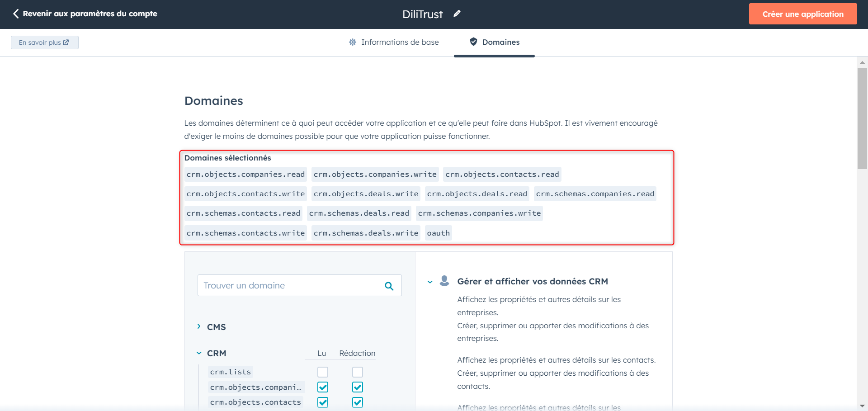The height and width of the screenshot is (411, 868).
Task: Click the crm.schemas.companies.read tag
Action: tap(595, 194)
